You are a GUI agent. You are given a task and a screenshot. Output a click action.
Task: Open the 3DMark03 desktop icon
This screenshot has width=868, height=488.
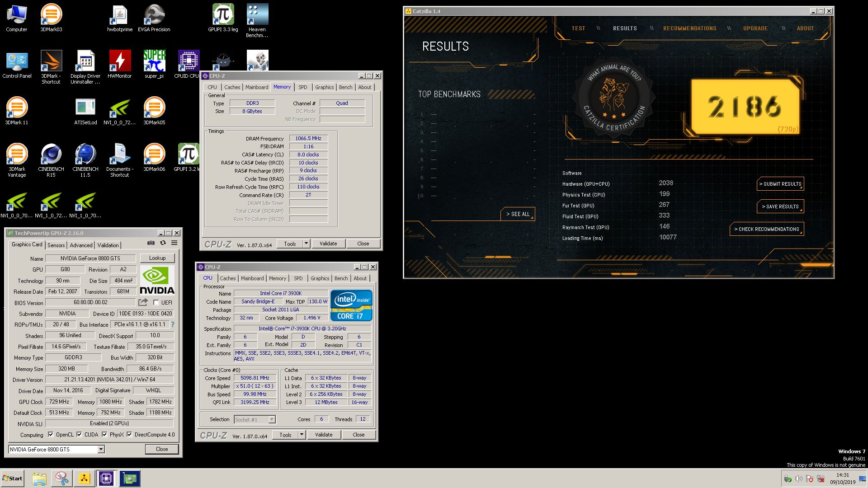coord(51,18)
